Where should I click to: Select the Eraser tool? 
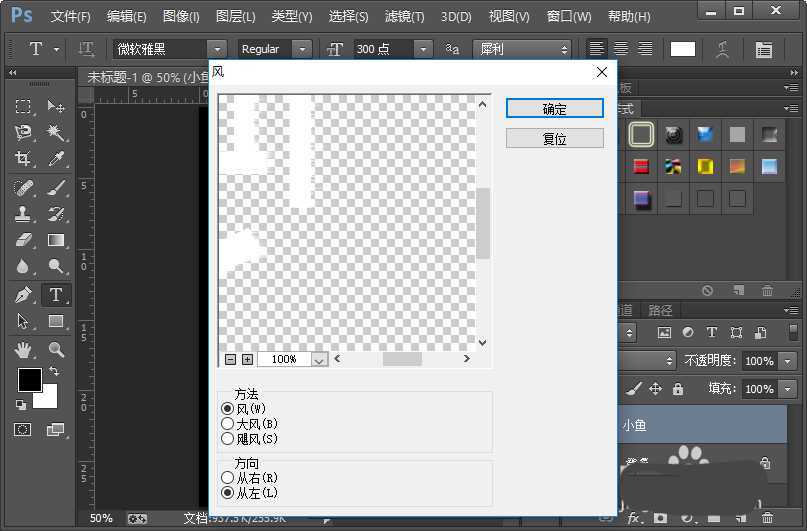pyautogui.click(x=24, y=240)
